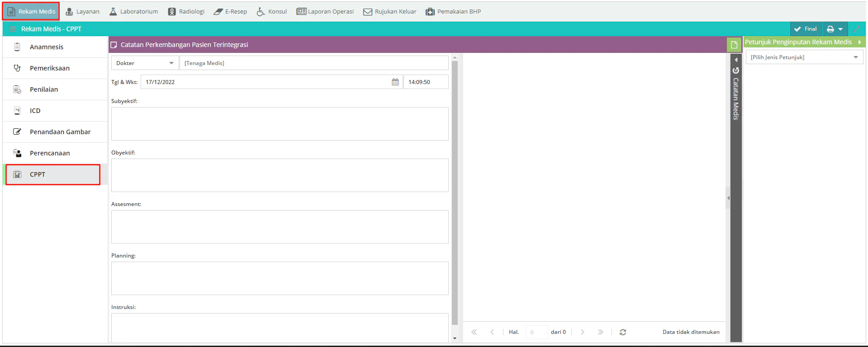Click the Subyektif text area
This screenshot has width=868, height=347.
click(280, 124)
